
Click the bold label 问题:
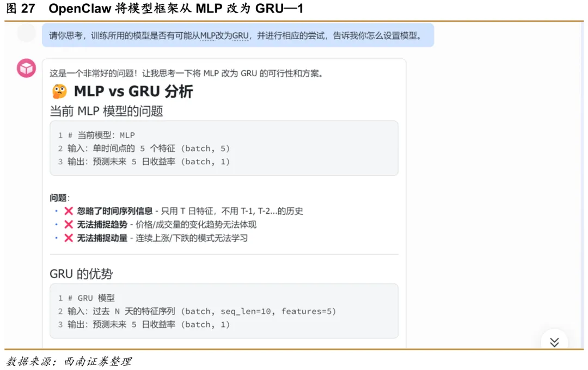pyautogui.click(x=60, y=198)
